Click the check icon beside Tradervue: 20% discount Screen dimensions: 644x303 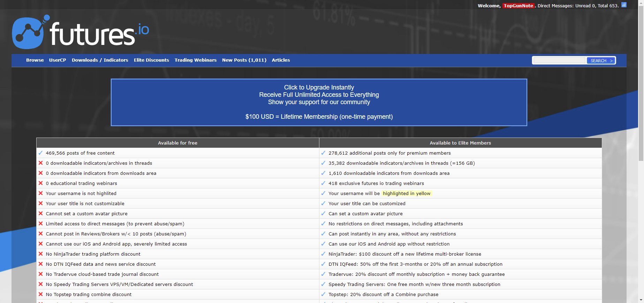click(323, 274)
